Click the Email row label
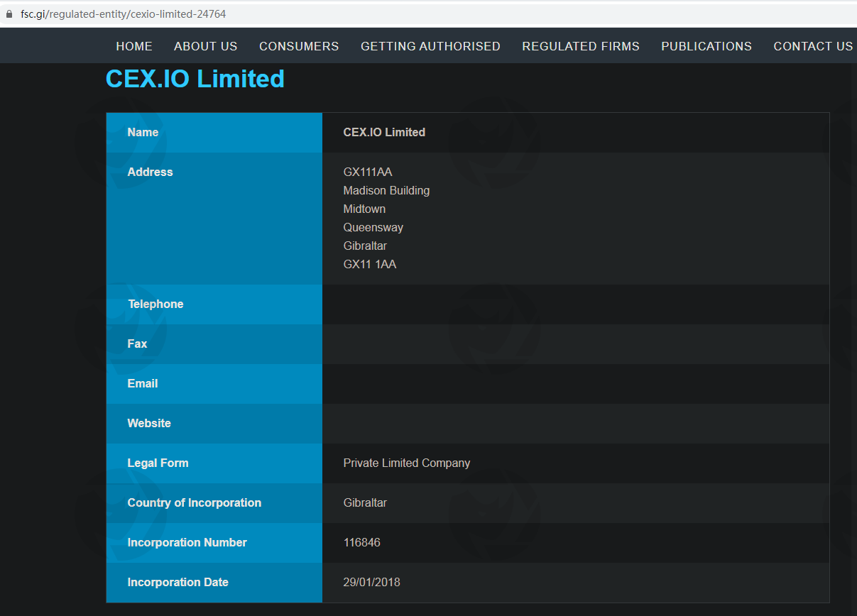857x616 pixels. point(142,383)
